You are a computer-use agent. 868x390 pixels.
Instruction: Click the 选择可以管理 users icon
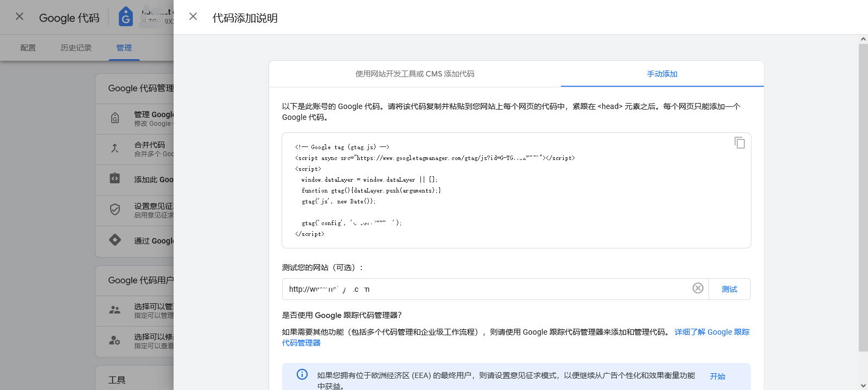(115, 310)
